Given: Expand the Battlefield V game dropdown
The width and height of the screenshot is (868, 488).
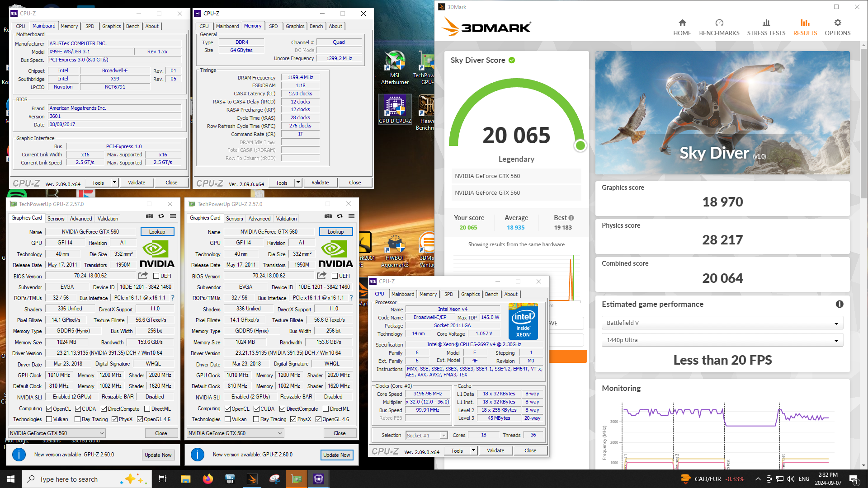Looking at the screenshot, I should (722, 323).
